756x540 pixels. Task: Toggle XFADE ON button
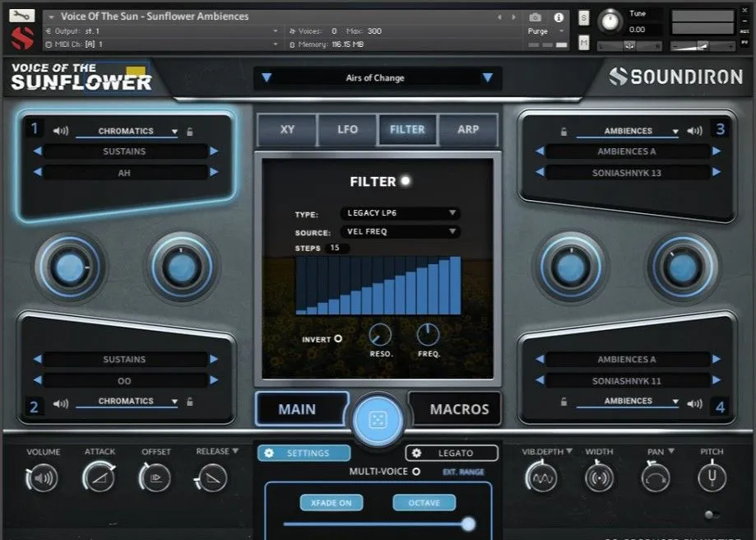click(x=331, y=502)
